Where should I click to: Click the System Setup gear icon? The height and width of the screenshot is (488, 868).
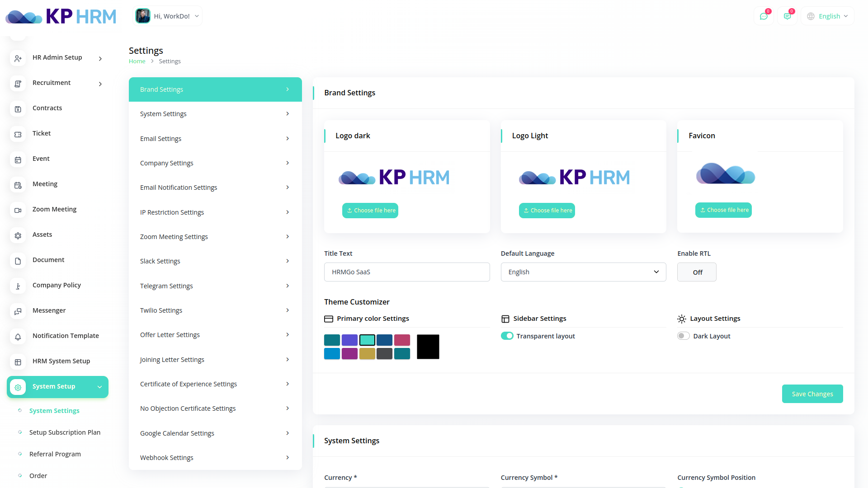coord(18,387)
